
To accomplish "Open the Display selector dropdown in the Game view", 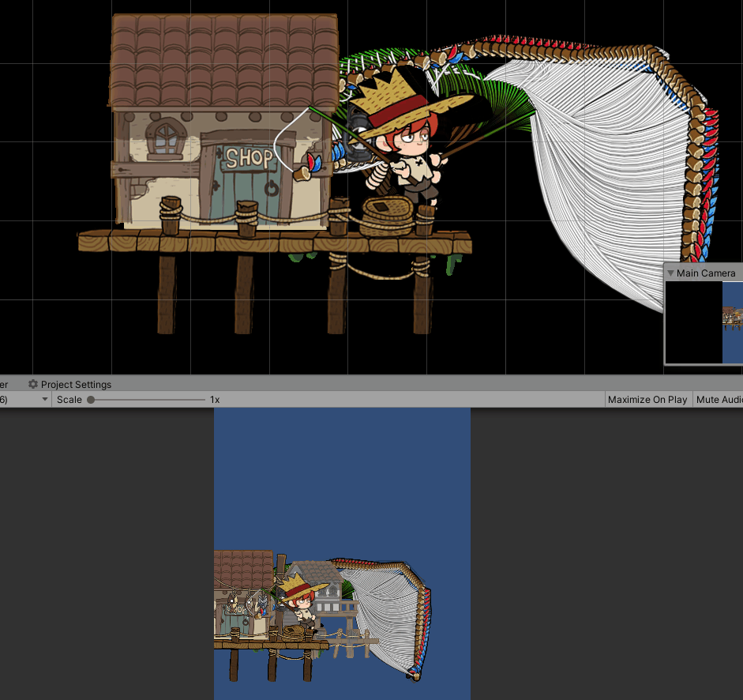I will (x=24, y=399).
